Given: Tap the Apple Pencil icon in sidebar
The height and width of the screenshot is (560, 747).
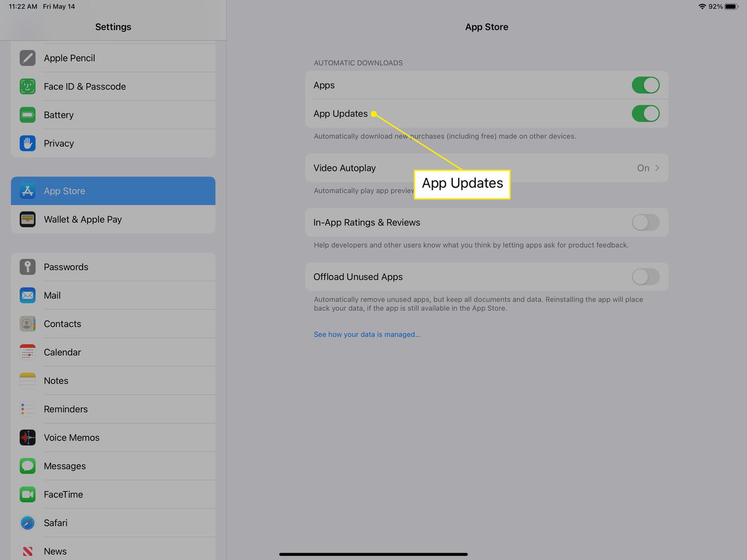Looking at the screenshot, I should [27, 58].
